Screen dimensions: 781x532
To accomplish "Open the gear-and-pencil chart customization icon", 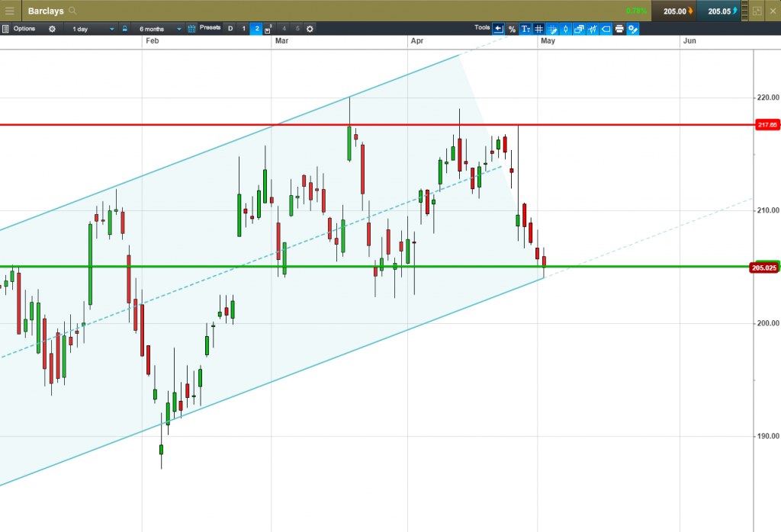I will [x=632, y=29].
